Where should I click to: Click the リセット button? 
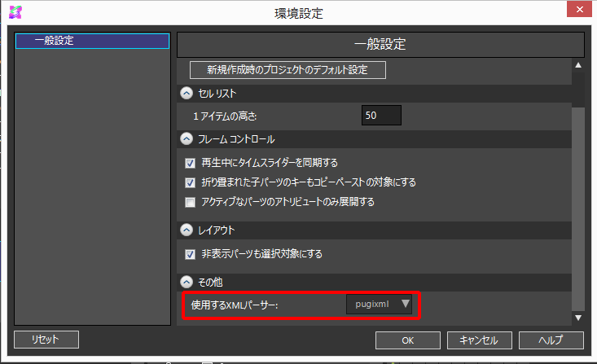pos(46,340)
